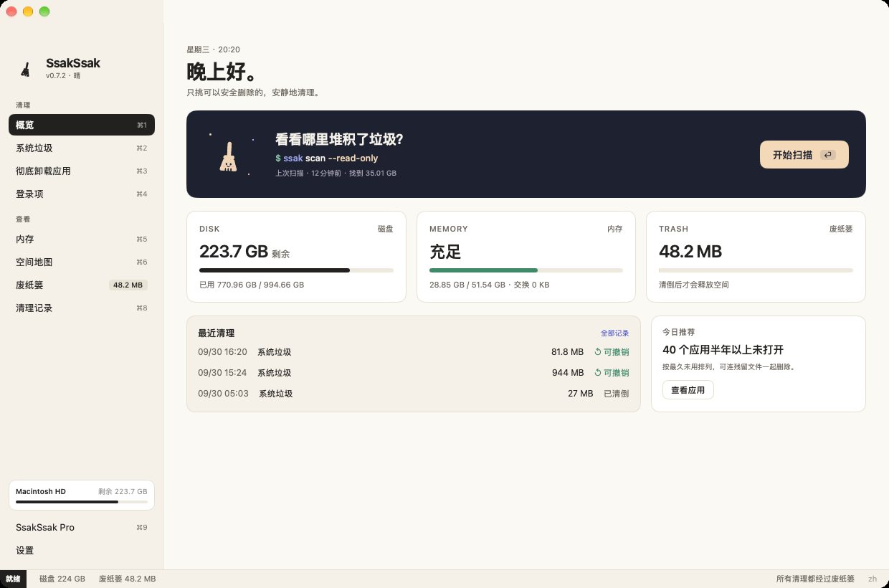Click 已用 770.96 GB / 994.66 GB text

(x=252, y=285)
